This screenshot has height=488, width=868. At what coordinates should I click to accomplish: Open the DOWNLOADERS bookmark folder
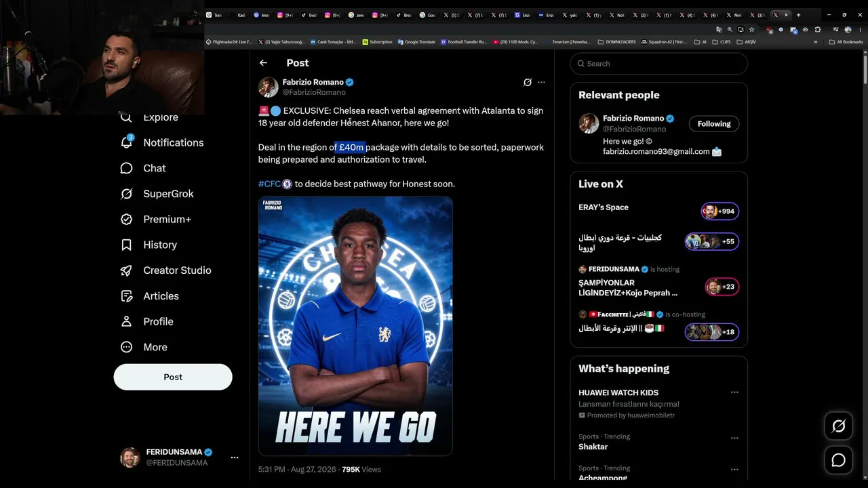[617, 42]
